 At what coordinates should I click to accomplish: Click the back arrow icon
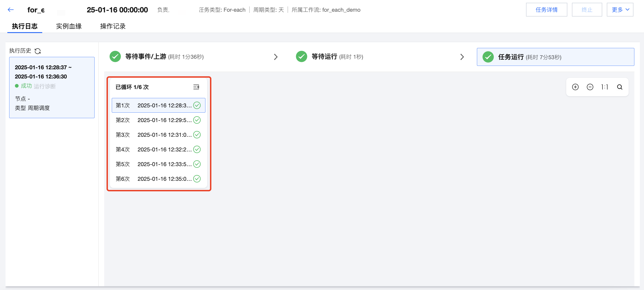[x=11, y=10]
